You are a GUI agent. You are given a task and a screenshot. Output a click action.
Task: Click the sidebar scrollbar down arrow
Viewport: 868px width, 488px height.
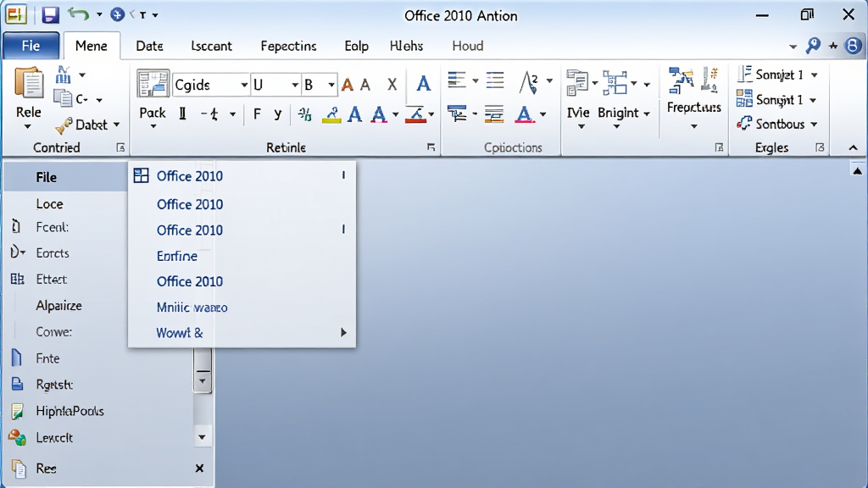pyautogui.click(x=202, y=437)
